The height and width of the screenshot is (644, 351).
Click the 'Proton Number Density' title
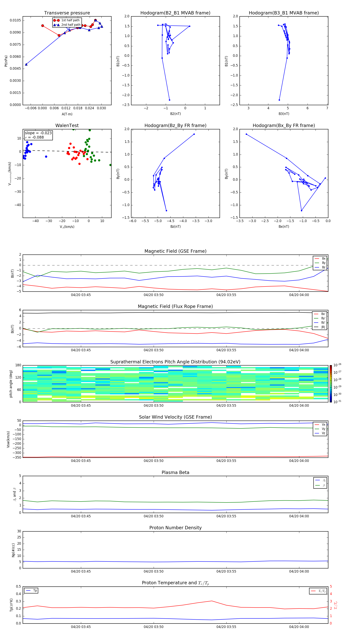175,528
